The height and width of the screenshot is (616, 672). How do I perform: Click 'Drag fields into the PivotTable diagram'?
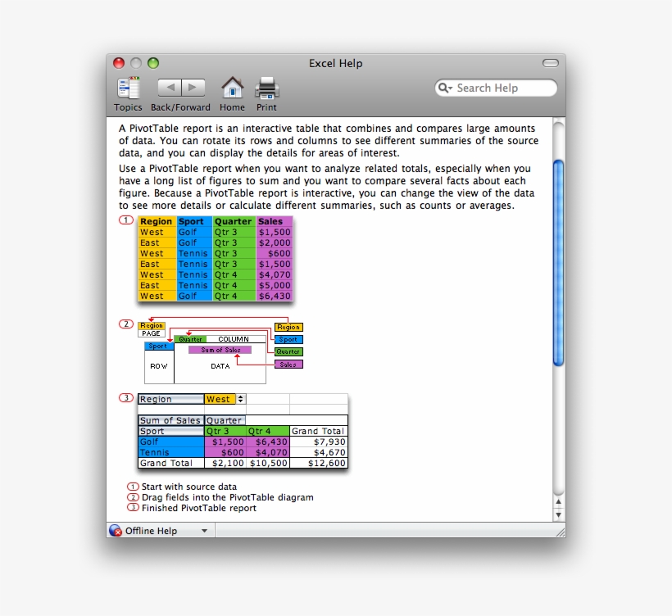point(228,497)
